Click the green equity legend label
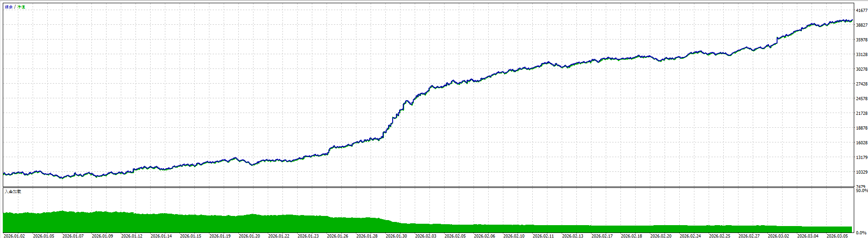 click(21, 7)
